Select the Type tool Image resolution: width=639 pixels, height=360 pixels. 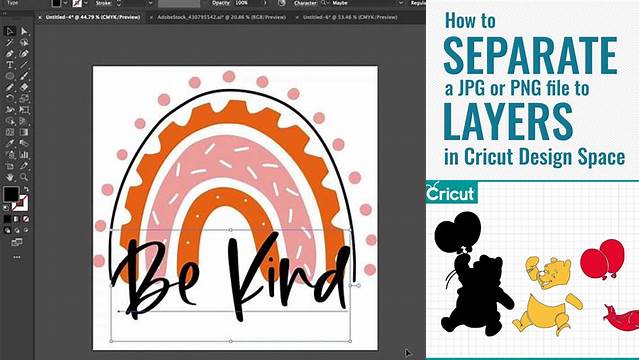10,65
